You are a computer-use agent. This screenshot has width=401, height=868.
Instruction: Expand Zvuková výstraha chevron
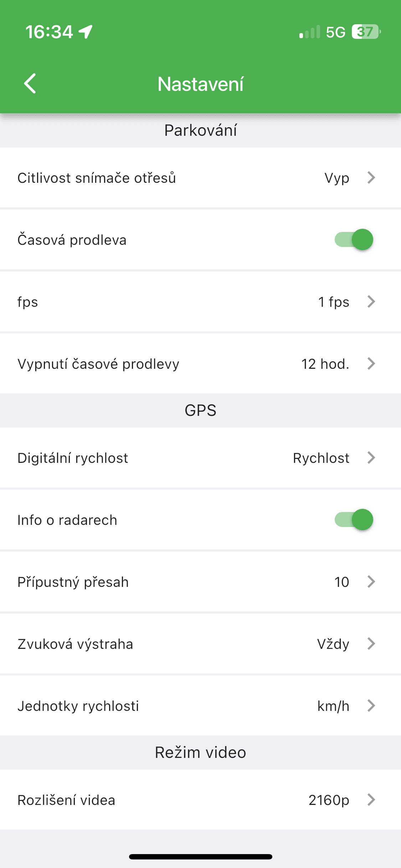tap(371, 644)
